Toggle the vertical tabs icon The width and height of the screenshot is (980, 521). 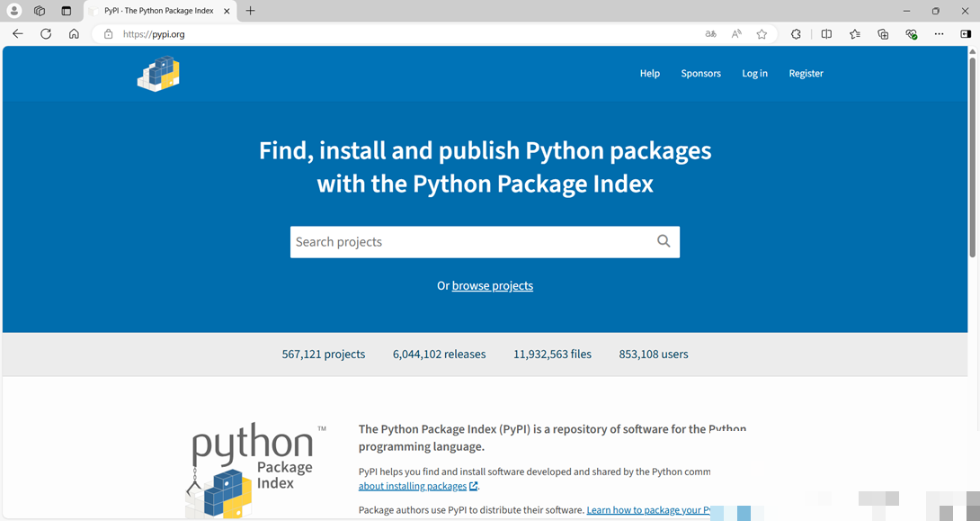tap(67, 11)
